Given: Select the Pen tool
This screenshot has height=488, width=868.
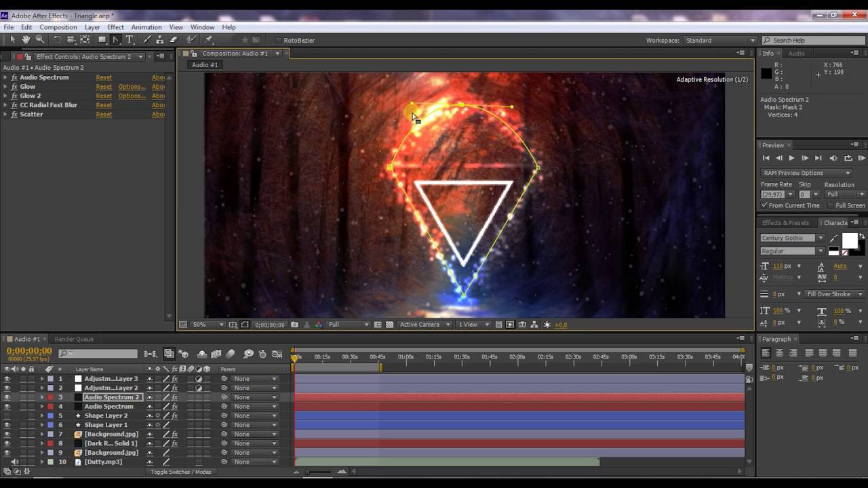Looking at the screenshot, I should [116, 40].
